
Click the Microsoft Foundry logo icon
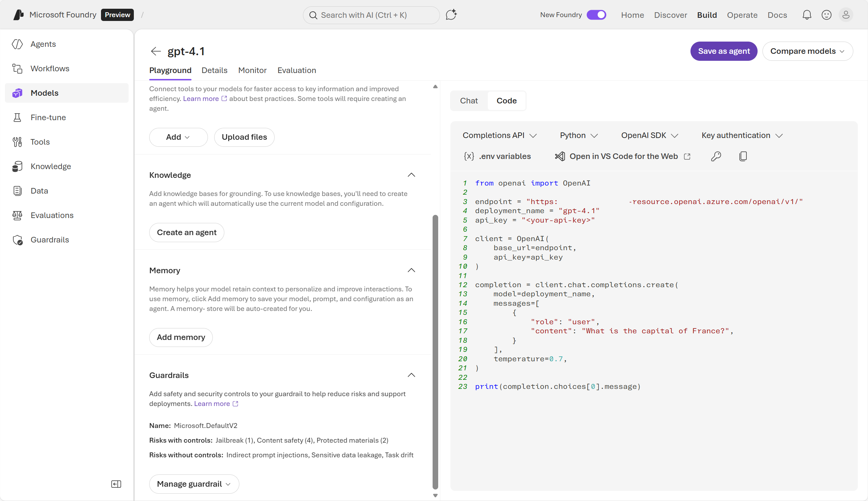point(19,15)
